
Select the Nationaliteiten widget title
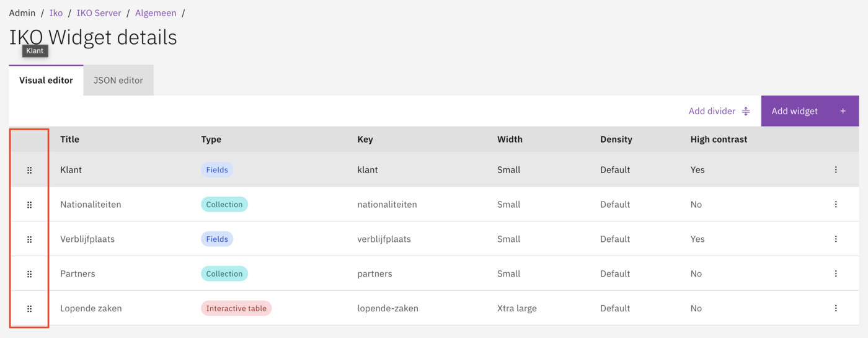point(91,205)
